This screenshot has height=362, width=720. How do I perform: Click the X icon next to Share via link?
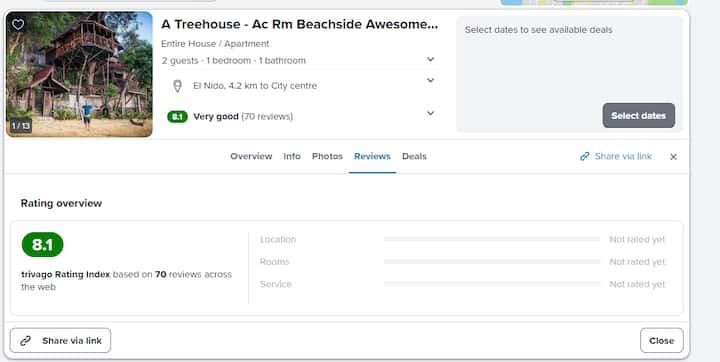tap(673, 157)
